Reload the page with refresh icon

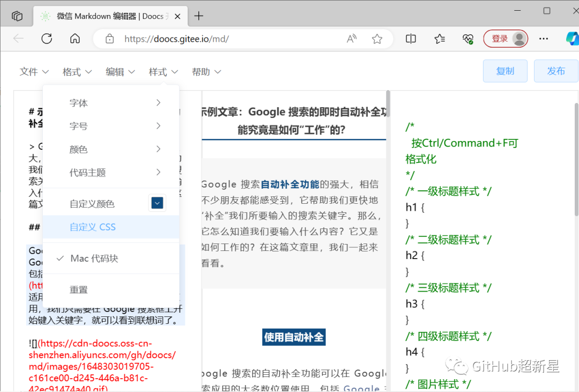[x=47, y=39]
